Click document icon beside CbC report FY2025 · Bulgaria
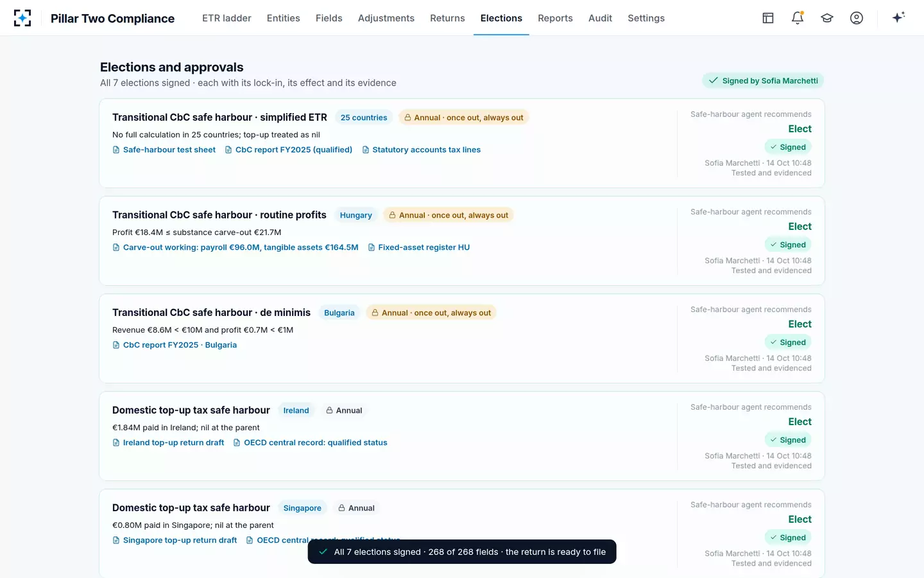Viewport: 924px width, 578px height. 116,345
